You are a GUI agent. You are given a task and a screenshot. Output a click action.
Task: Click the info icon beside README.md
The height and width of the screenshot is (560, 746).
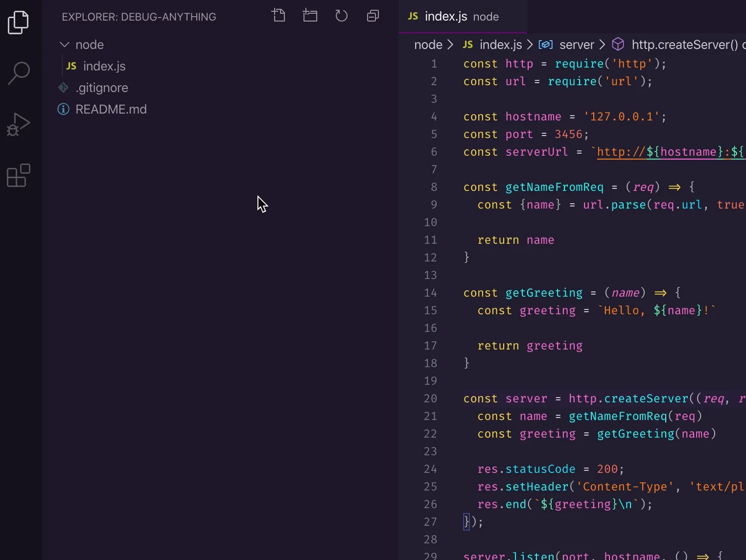[x=63, y=109]
